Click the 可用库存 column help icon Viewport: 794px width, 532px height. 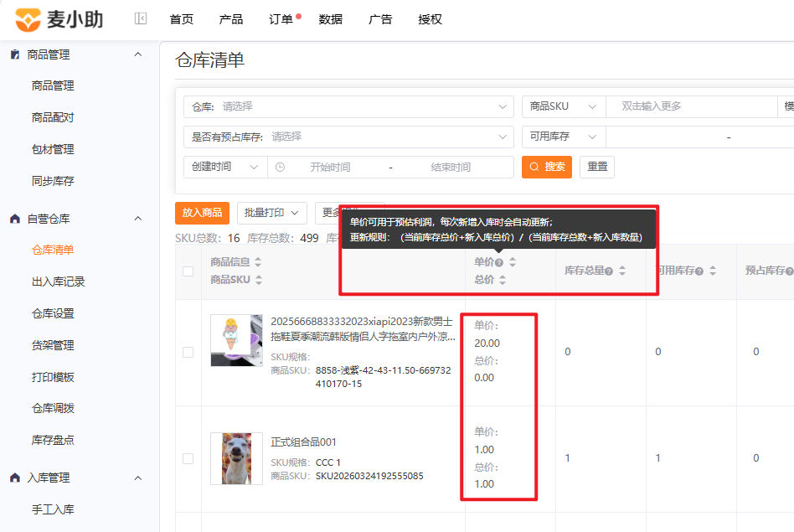[x=699, y=271]
